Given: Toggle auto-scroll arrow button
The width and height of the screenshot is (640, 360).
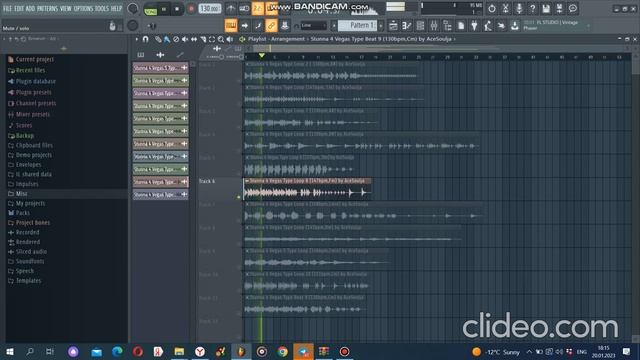Looking at the screenshot, I should pyautogui.click(x=244, y=26).
